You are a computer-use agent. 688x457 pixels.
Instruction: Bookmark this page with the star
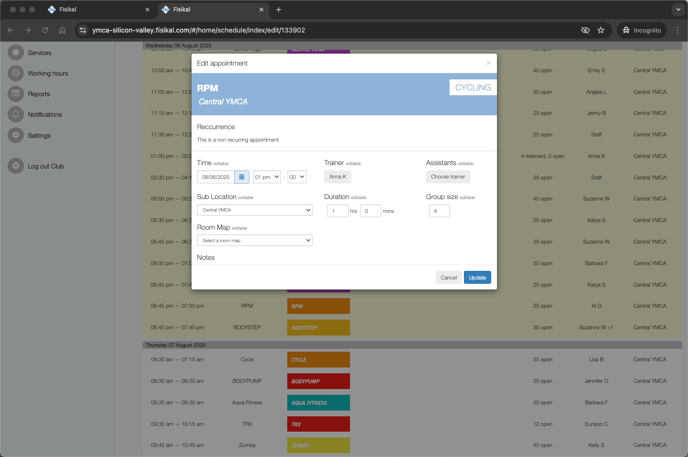[x=601, y=30]
